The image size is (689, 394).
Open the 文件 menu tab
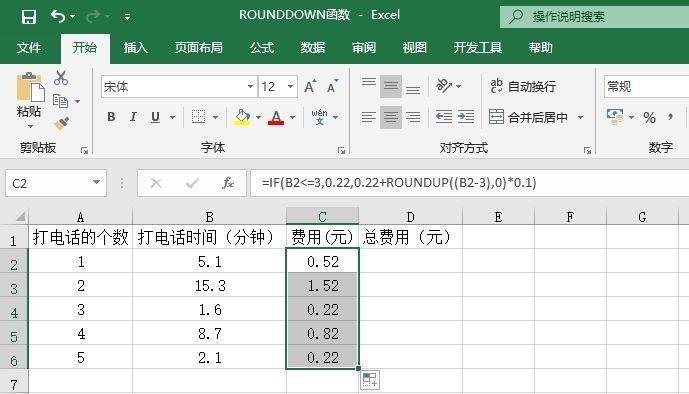tap(29, 47)
